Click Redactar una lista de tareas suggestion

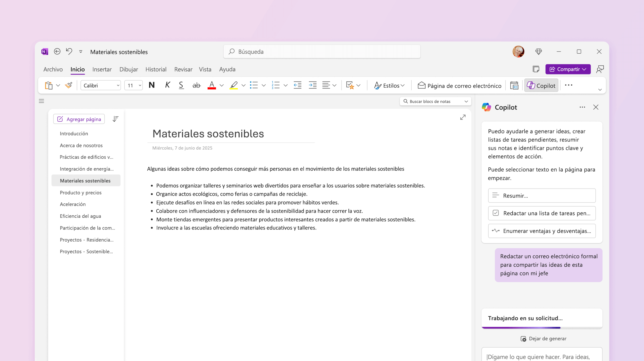pos(542,213)
